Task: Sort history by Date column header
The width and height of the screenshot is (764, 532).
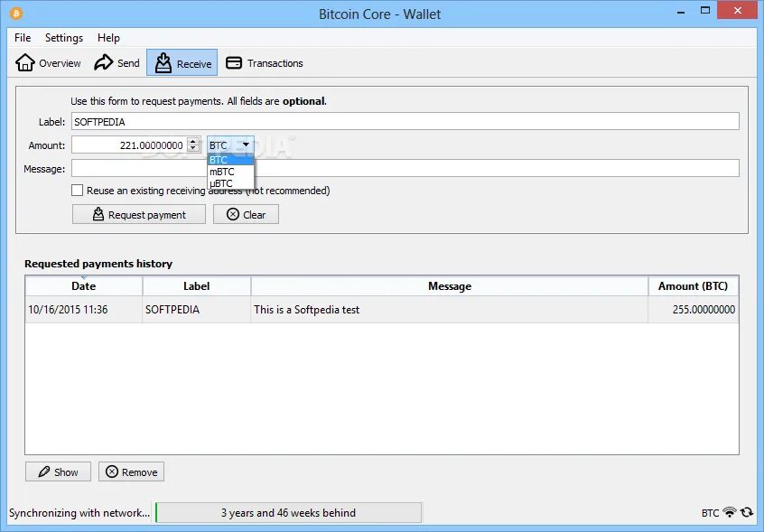Action: (x=84, y=286)
